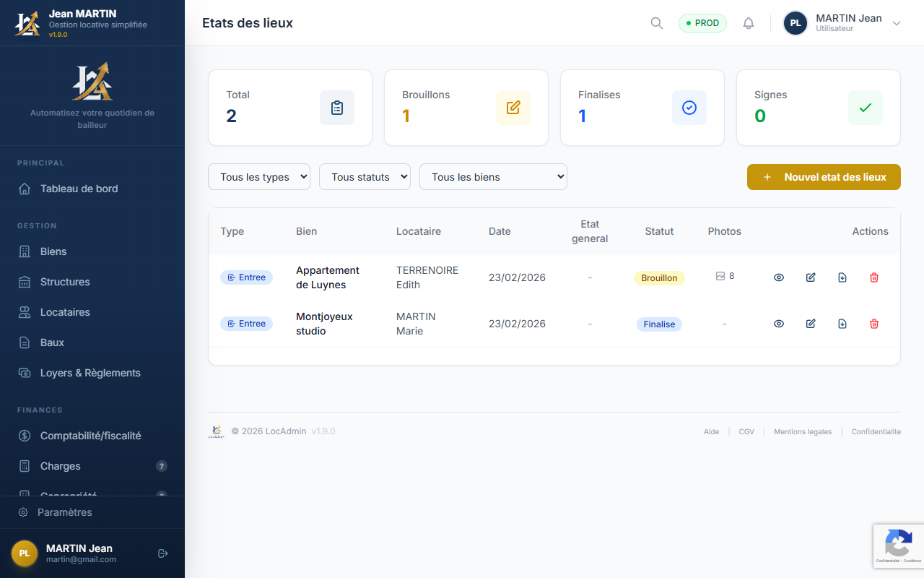Open the 'Tous les biens' filter
924x578 pixels.
click(x=493, y=177)
